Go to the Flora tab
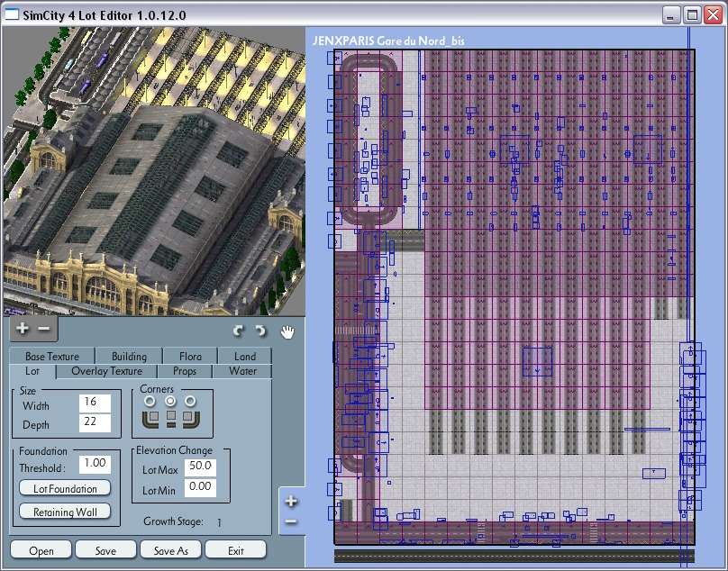The width and height of the screenshot is (728, 571). coord(190,356)
